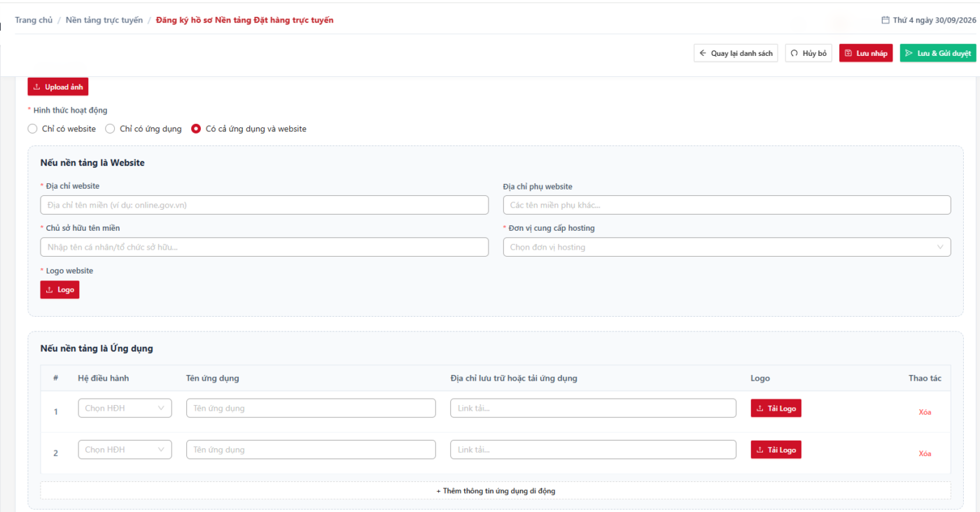Click the 'Thao tác' column header
Screen dimensions: 980x512
[x=925, y=378]
